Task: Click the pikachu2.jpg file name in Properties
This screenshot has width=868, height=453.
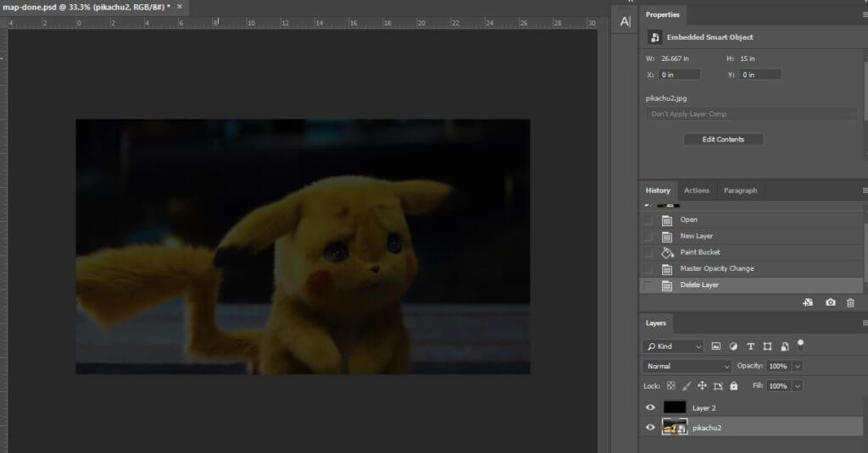Action: (666, 98)
